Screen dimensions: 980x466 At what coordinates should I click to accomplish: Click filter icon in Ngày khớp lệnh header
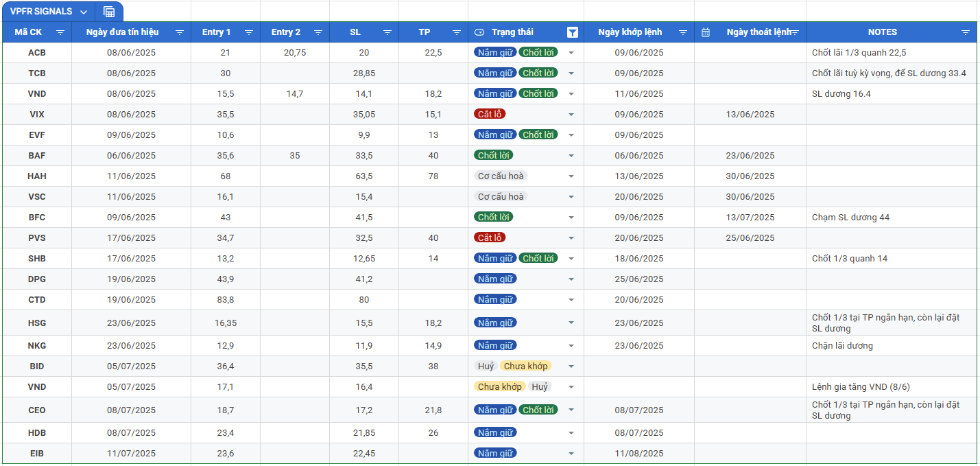[683, 32]
